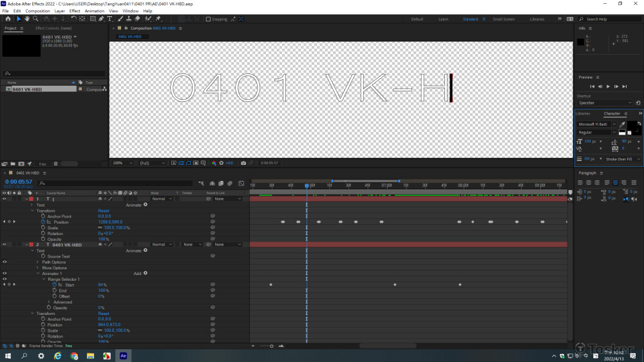The height and width of the screenshot is (362, 644).
Task: Select the Zoom magnifier tool
Action: 34,19
